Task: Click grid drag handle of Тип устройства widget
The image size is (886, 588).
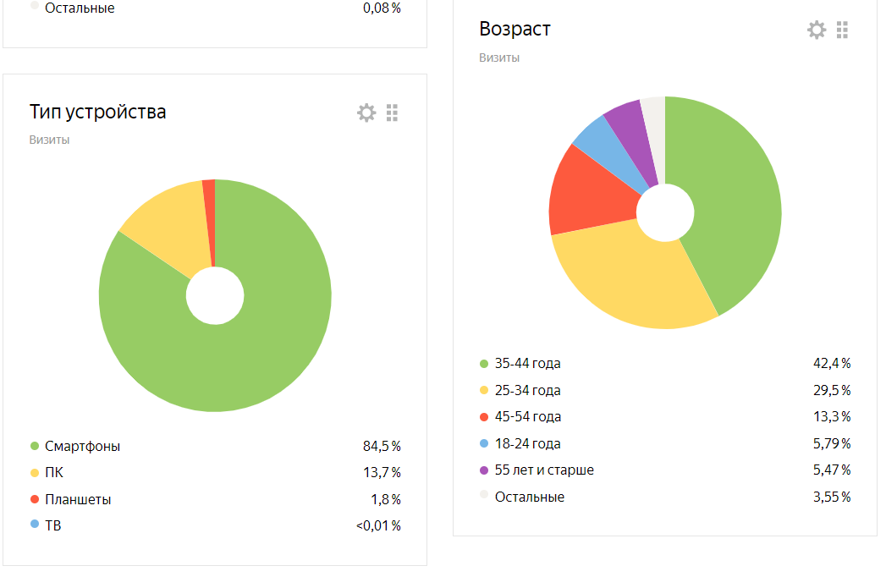Action: [392, 113]
